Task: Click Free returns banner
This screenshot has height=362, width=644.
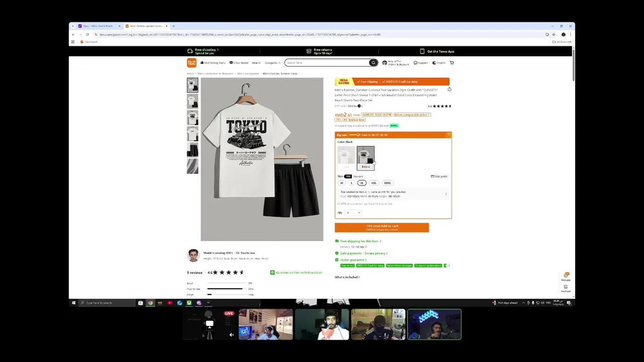Action: pyautogui.click(x=319, y=51)
